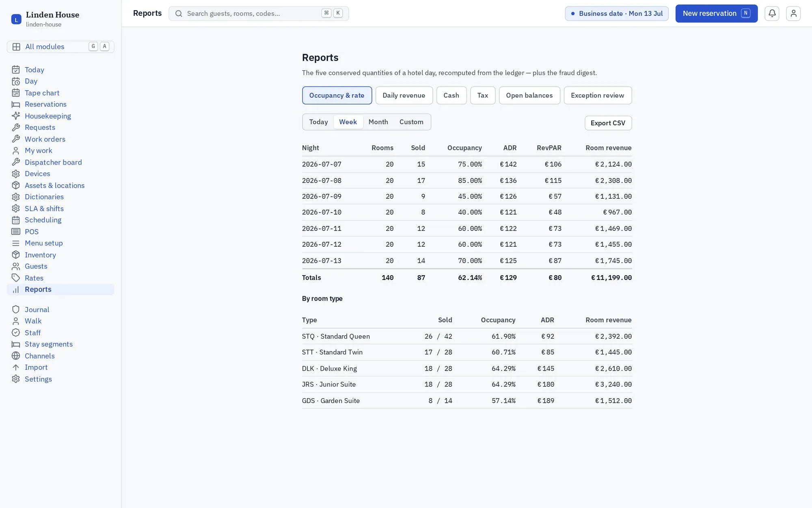Click the Assets & locations box icon
Screen dimensions: 812x508
16,186
